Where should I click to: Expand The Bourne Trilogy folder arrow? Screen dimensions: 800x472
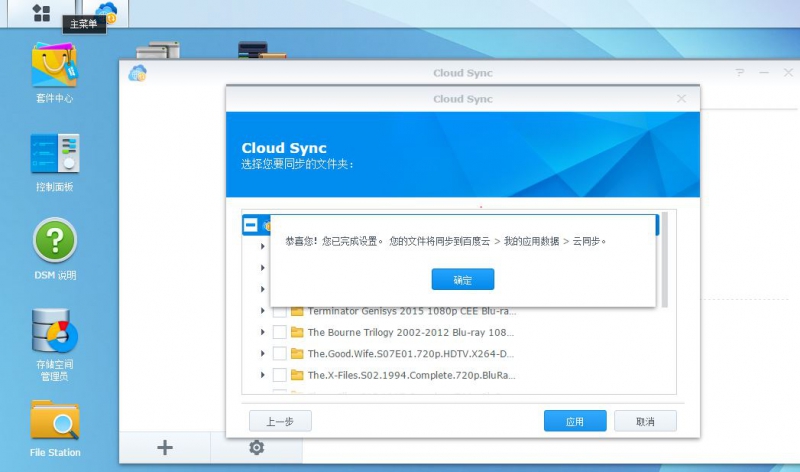[x=263, y=332]
